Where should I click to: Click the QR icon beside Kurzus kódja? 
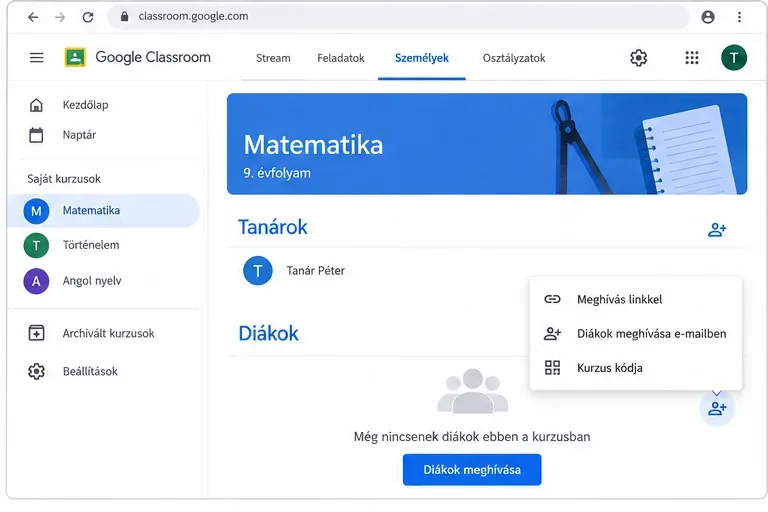click(552, 368)
